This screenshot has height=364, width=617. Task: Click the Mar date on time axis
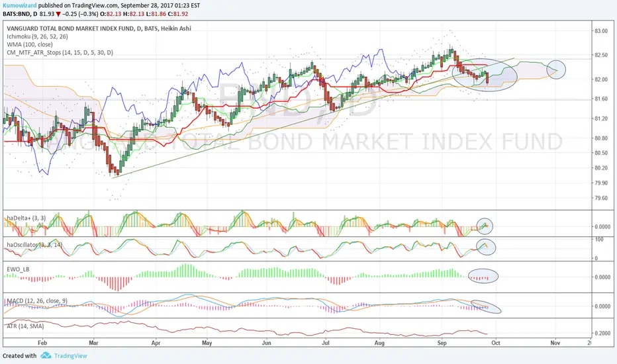(93, 343)
